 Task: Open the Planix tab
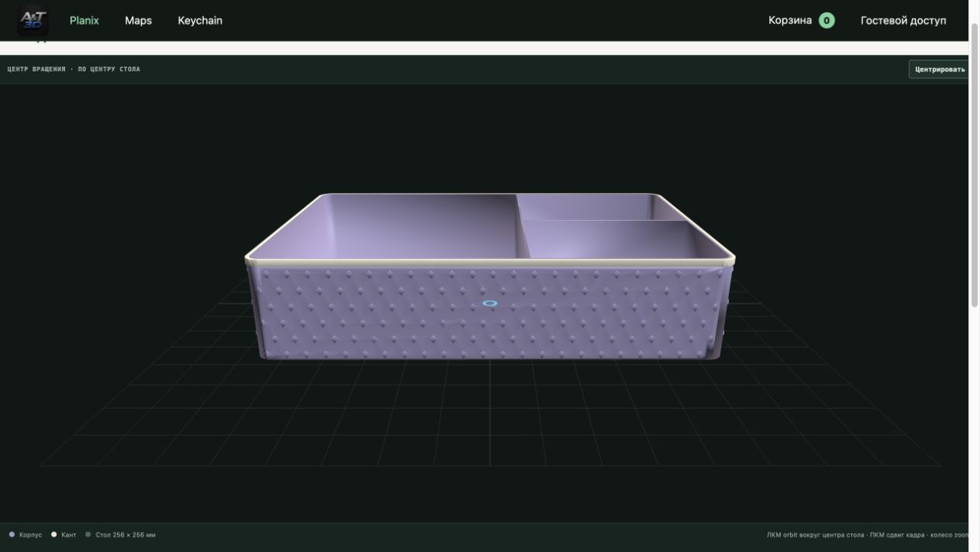pyautogui.click(x=84, y=20)
